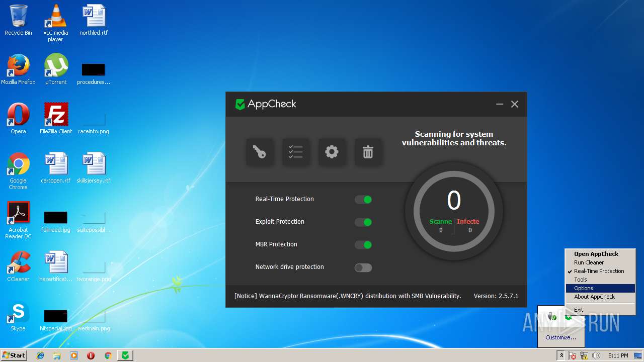The width and height of the screenshot is (644, 362).
Task: Close the AppCheck window
Action: [515, 104]
